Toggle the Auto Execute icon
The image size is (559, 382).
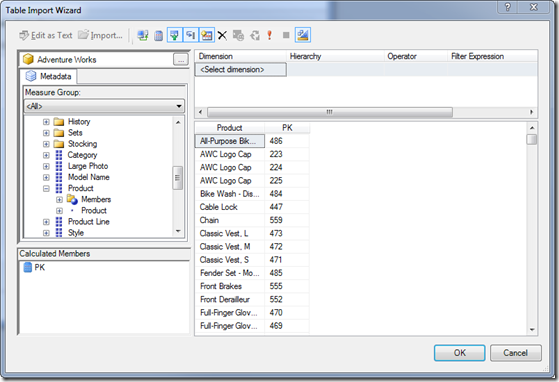pos(191,35)
